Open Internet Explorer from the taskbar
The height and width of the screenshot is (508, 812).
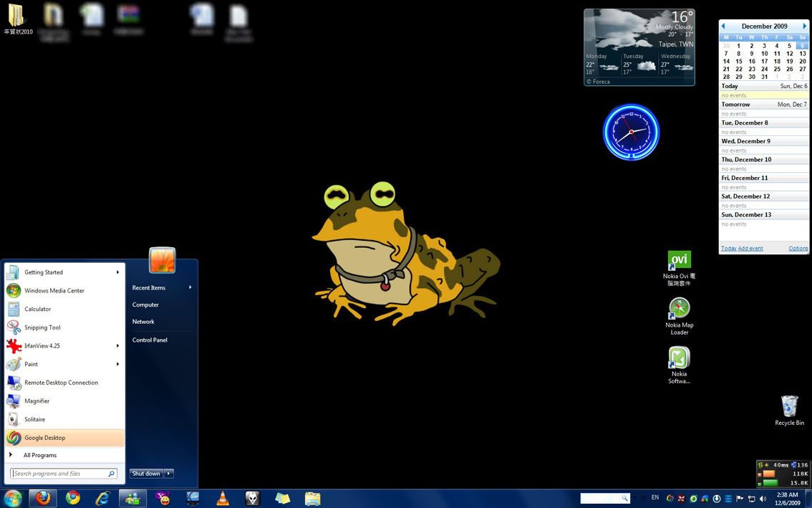pyautogui.click(x=103, y=498)
